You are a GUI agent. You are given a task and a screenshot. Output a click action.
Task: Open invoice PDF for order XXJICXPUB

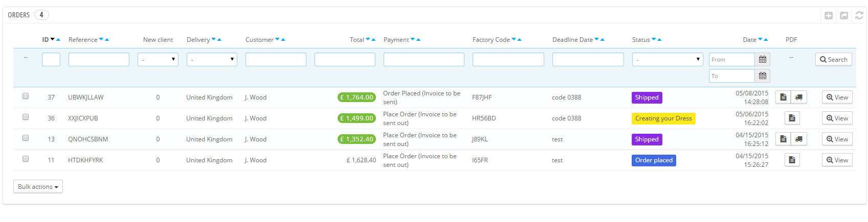[x=792, y=118]
